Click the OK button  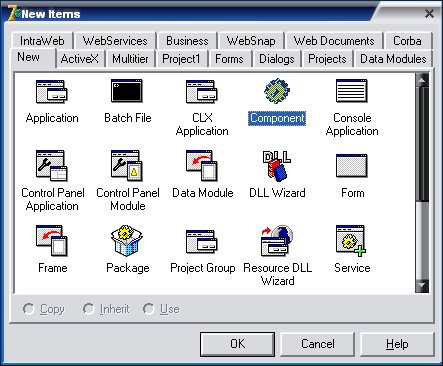pos(237,344)
